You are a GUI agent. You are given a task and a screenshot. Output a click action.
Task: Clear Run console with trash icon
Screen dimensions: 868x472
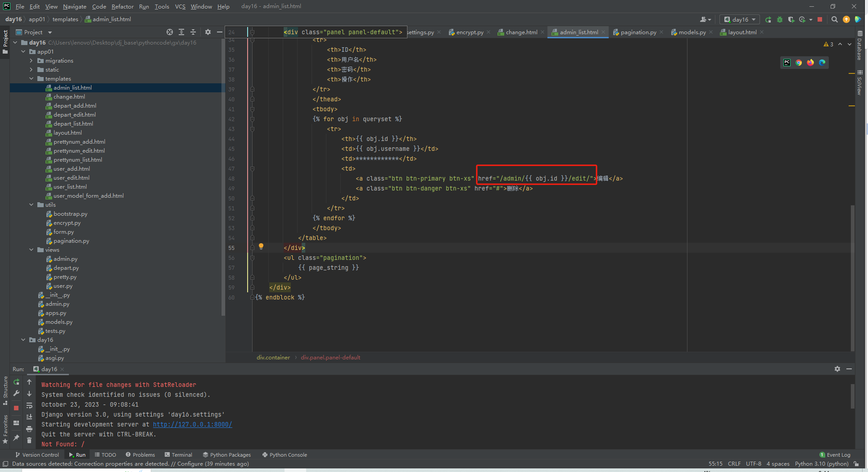[29, 440]
